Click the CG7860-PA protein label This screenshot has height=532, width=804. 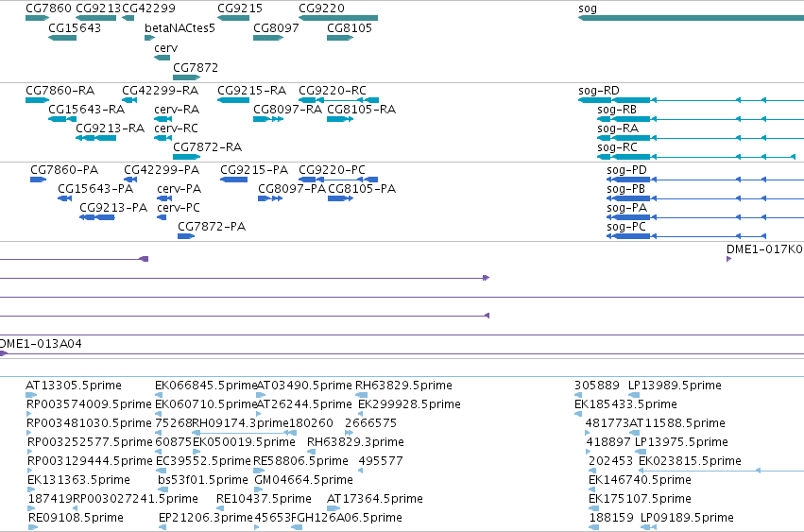64,170
